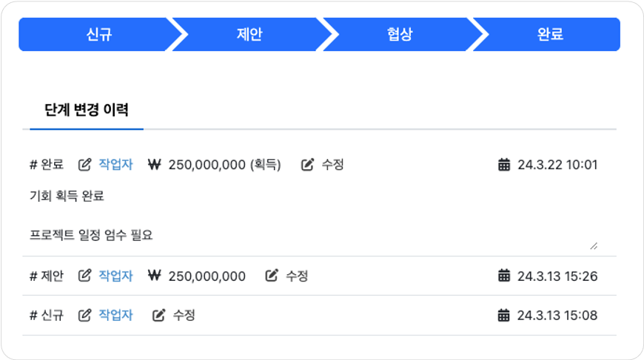
Task: Select the 완료 pipeline stage
Action: click(x=549, y=34)
